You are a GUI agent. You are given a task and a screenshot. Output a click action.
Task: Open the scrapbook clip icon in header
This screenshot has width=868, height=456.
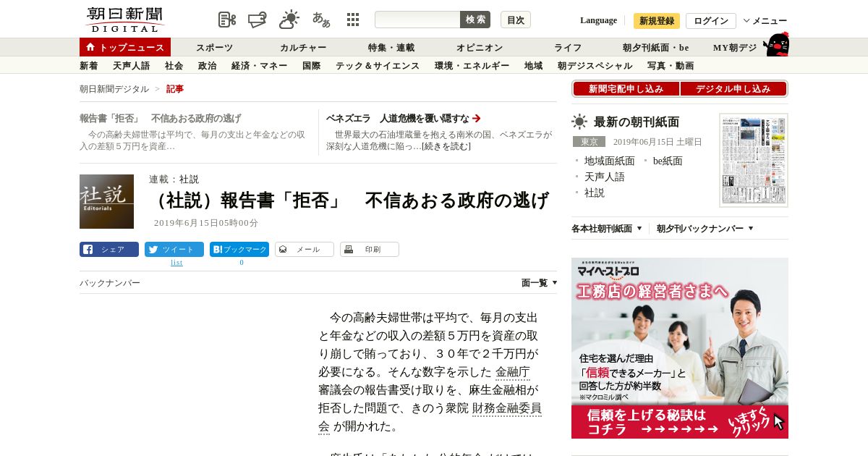[x=257, y=20]
